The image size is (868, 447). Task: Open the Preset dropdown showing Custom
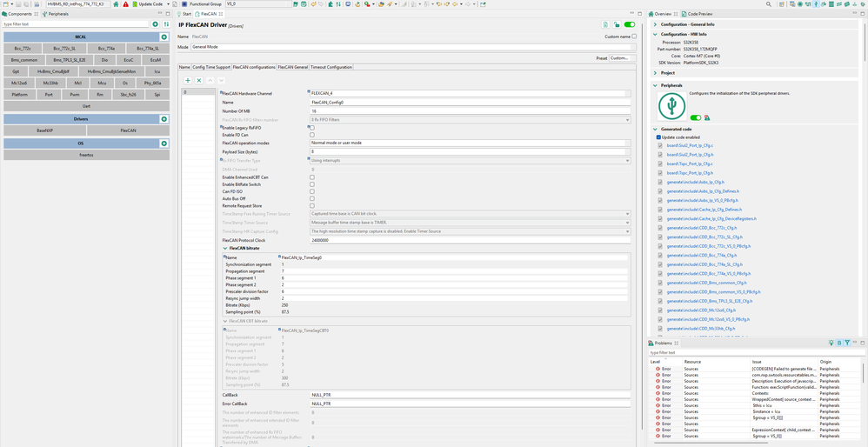pos(622,58)
